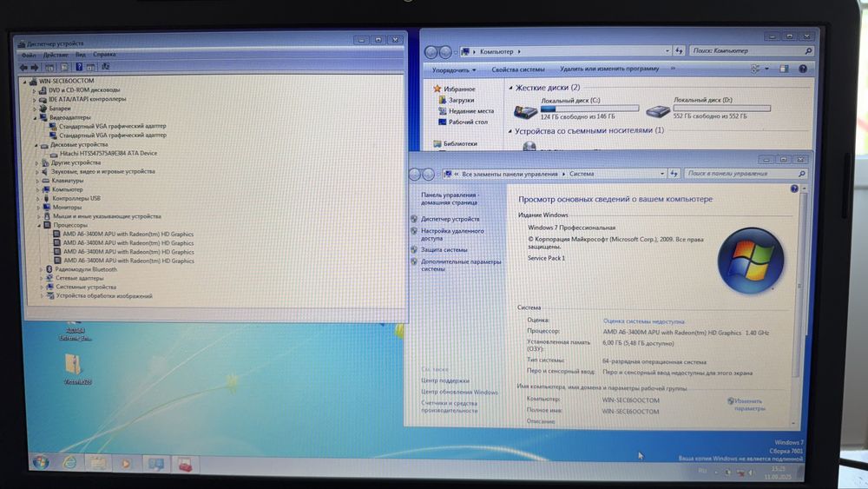Viewport: 868px width, 489px height.
Task: Open Windows Explorer folder taskbar icon
Action: point(98,464)
